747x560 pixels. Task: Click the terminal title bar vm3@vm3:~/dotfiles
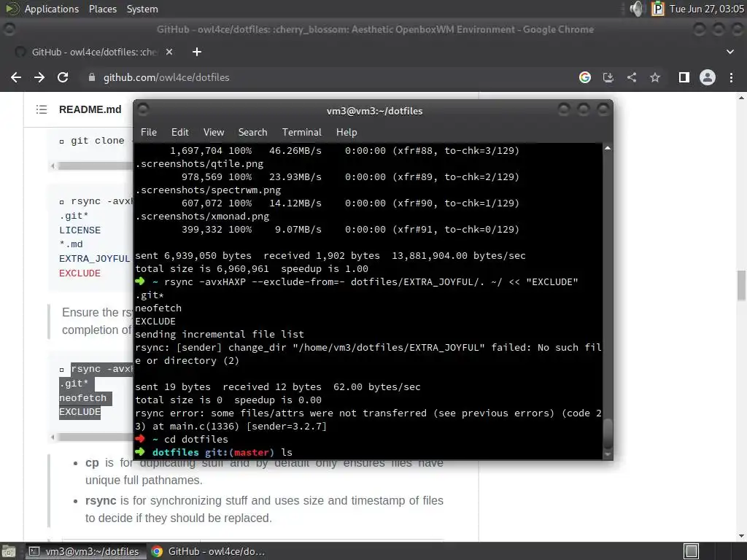pyautogui.click(x=374, y=111)
